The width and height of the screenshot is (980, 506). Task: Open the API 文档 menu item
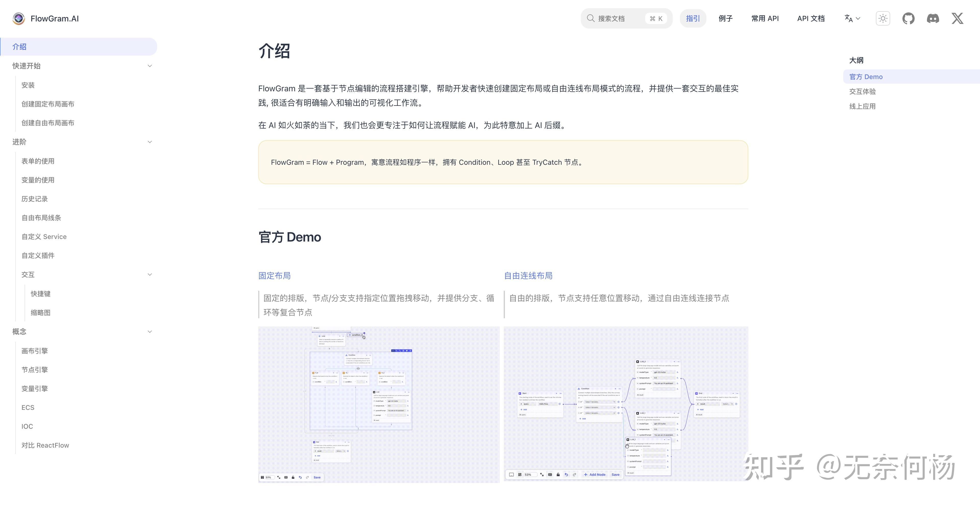(811, 18)
